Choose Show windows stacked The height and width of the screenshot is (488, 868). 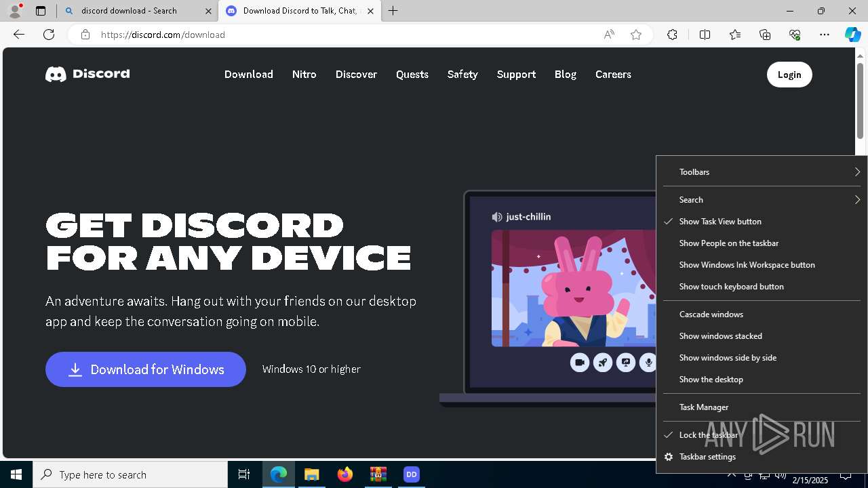coord(762,336)
